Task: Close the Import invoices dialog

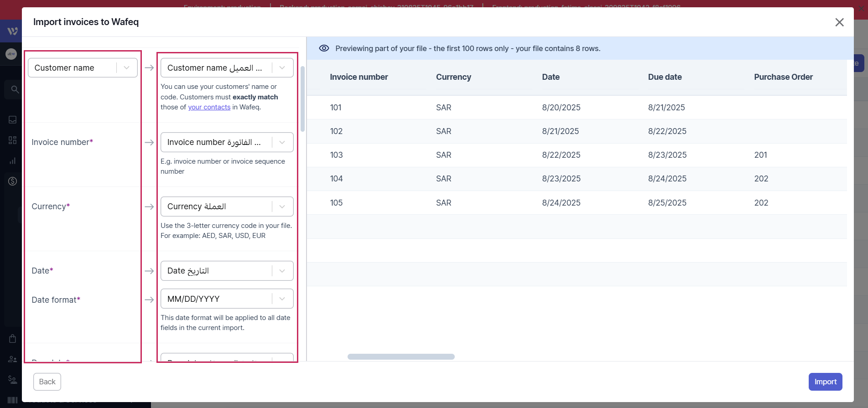Action: (x=839, y=22)
